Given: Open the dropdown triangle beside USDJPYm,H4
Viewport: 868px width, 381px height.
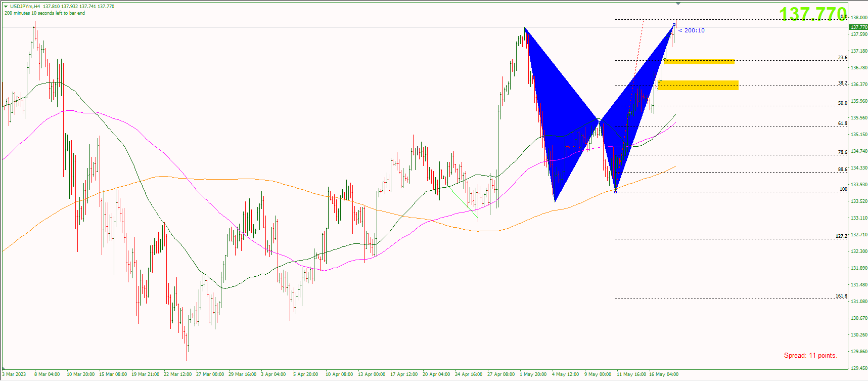Looking at the screenshot, I should coord(6,7).
